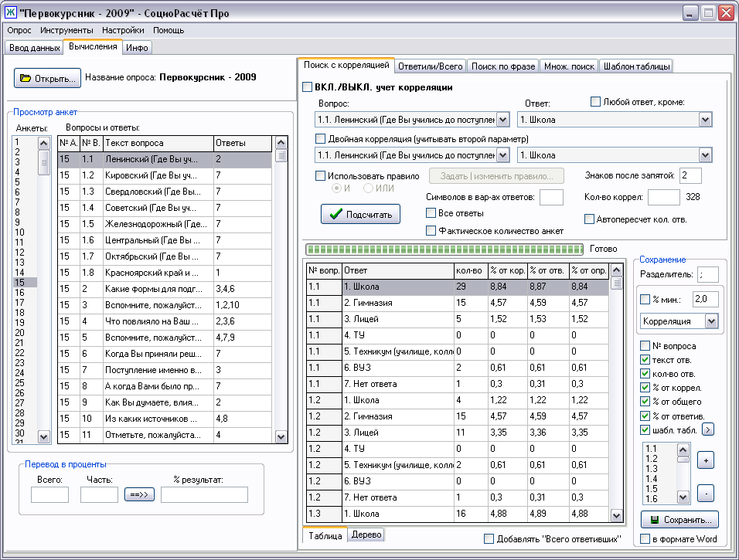
Task: Click the minus button beside question list
Action: [704, 492]
